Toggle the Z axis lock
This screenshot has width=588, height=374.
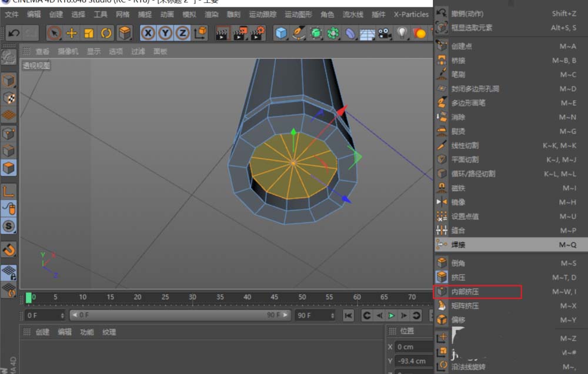tap(182, 34)
